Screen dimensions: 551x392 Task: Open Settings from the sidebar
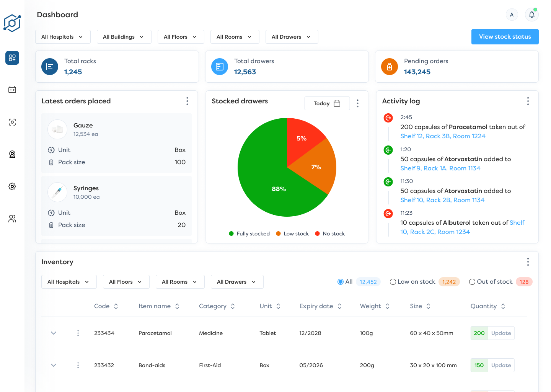[12, 186]
